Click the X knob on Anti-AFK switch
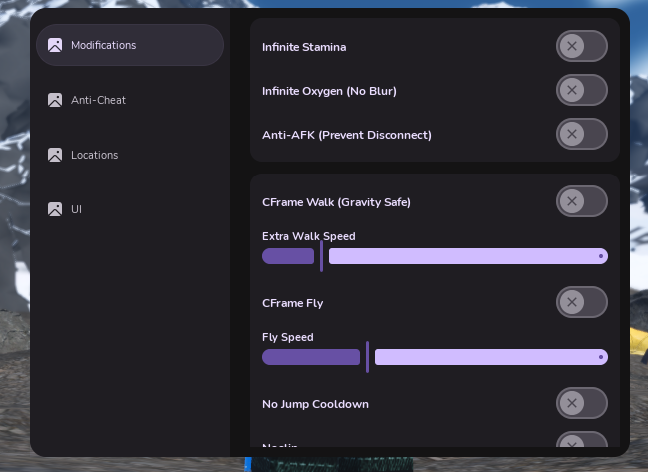The width and height of the screenshot is (648, 472). click(x=572, y=134)
